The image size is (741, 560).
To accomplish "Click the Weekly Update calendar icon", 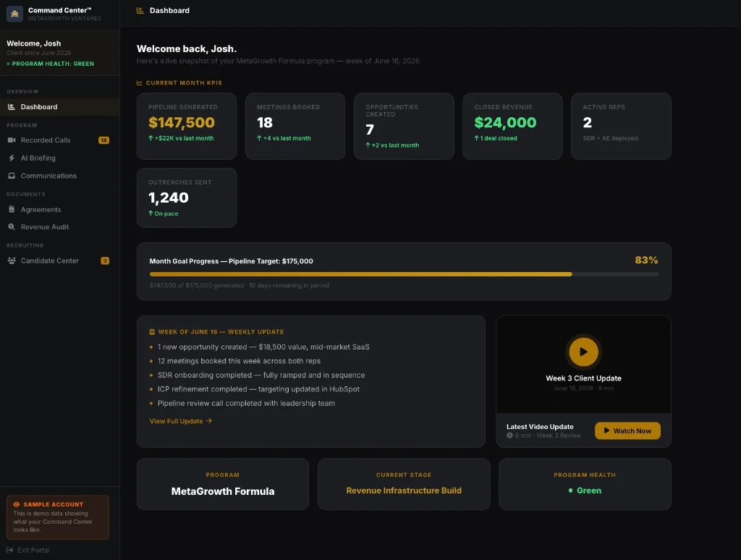I will pyautogui.click(x=152, y=332).
